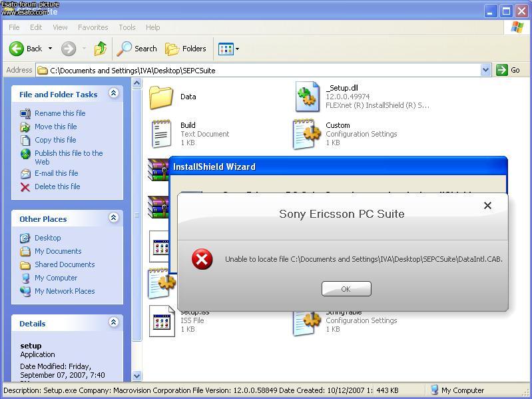Image resolution: width=532 pixels, height=399 pixels.
Task: Close the Sony Ericsson PC Suite dialog
Action: click(487, 205)
